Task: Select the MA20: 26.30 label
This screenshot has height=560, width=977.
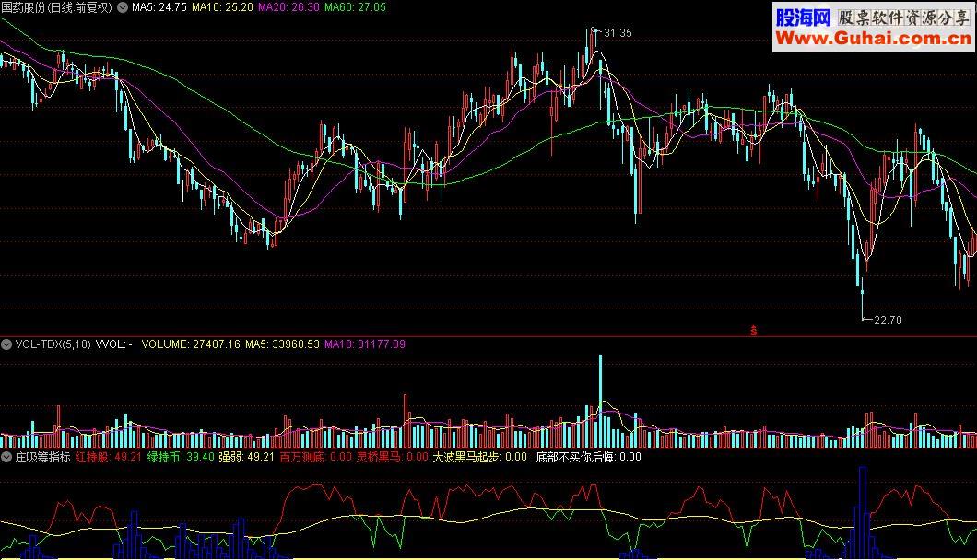Action: 288,7
